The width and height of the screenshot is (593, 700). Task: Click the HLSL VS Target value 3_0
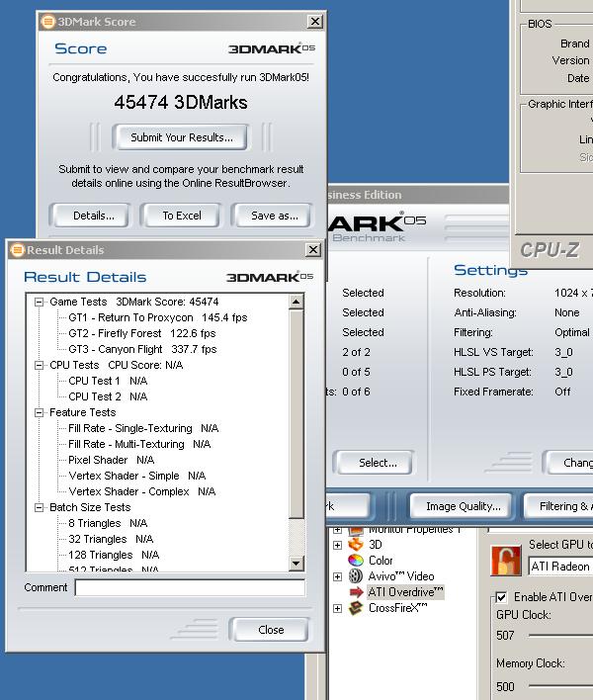pos(563,352)
